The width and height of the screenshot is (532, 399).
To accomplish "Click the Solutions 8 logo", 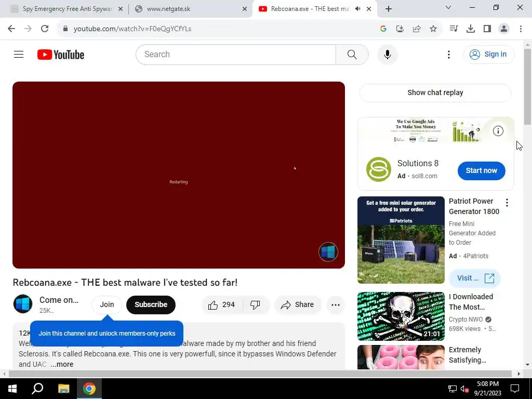I will pyautogui.click(x=379, y=169).
